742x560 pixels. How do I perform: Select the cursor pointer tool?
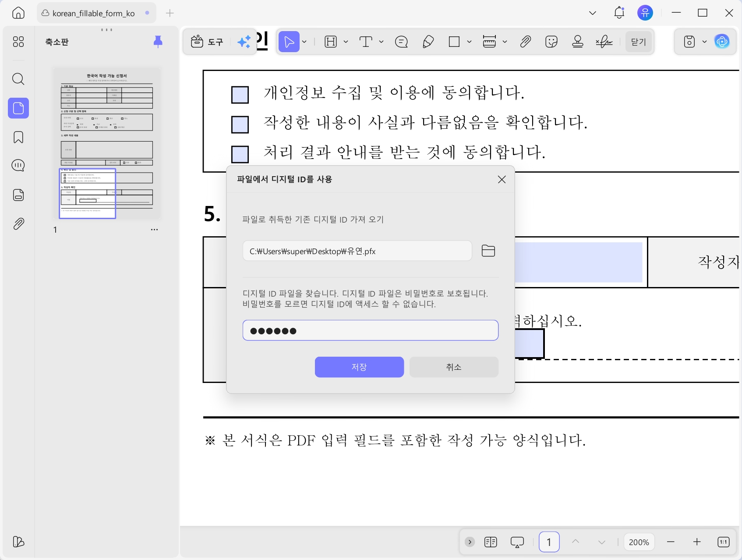tap(289, 42)
